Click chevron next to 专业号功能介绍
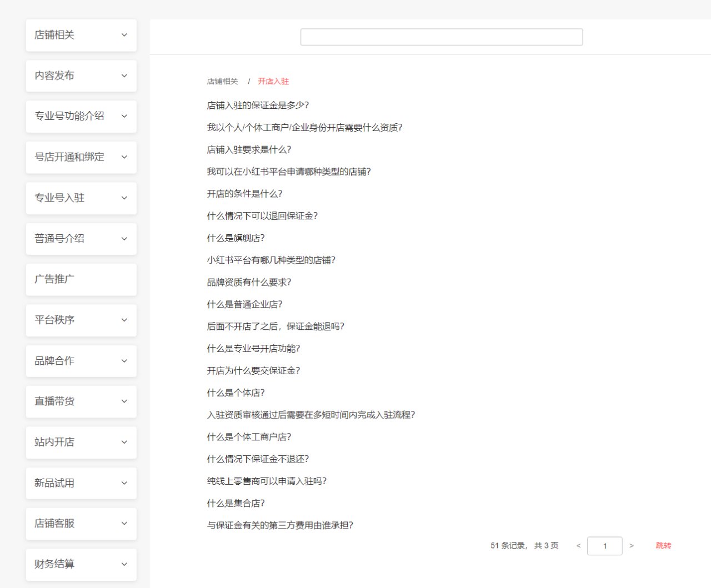 point(124,117)
